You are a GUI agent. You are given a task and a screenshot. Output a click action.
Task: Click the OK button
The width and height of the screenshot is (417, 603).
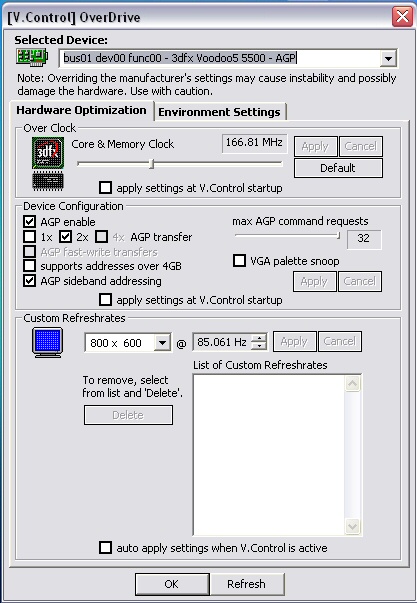point(172,584)
